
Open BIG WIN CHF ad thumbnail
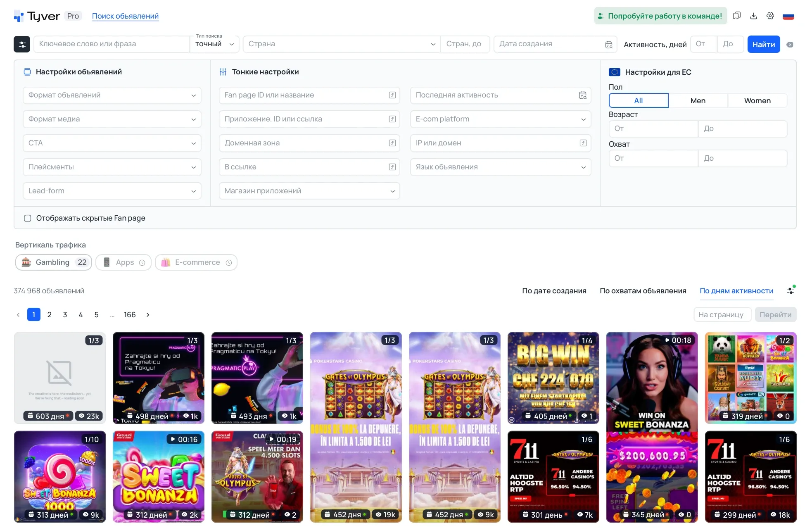(553, 378)
